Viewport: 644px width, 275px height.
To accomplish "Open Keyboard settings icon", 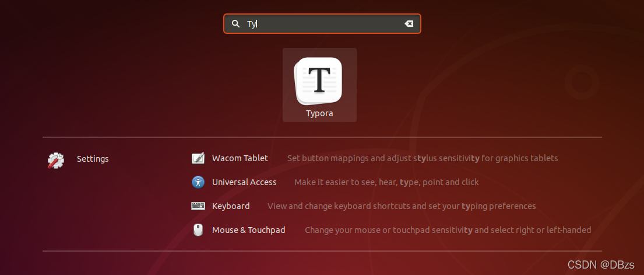I will pyautogui.click(x=198, y=206).
